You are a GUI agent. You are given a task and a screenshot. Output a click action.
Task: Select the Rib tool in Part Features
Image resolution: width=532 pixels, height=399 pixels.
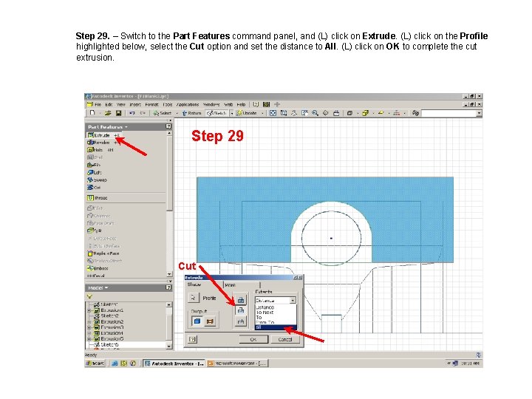[x=94, y=165]
